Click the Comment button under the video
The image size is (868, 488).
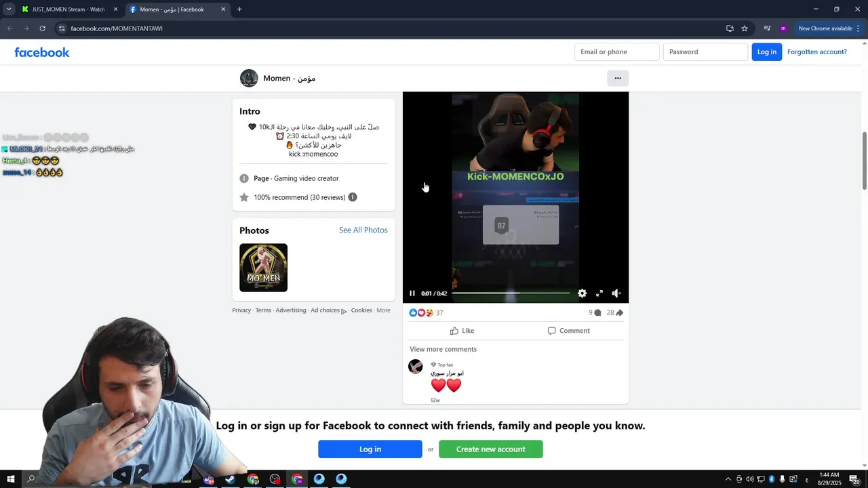point(568,331)
